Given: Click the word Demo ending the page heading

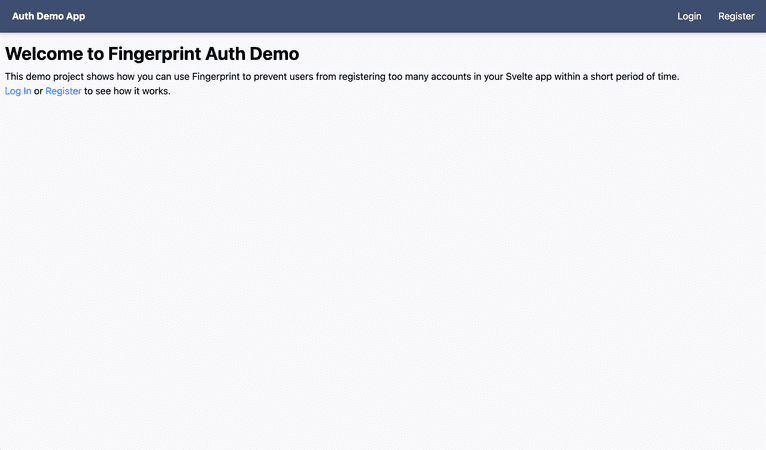Looking at the screenshot, I should click(x=273, y=54).
